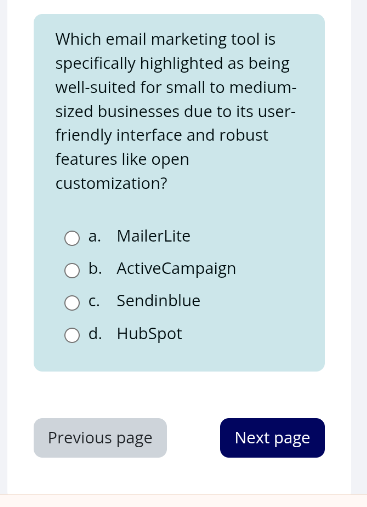Click the ActiveCampaign answer label text
This screenshot has width=367, height=507.
coord(176,269)
